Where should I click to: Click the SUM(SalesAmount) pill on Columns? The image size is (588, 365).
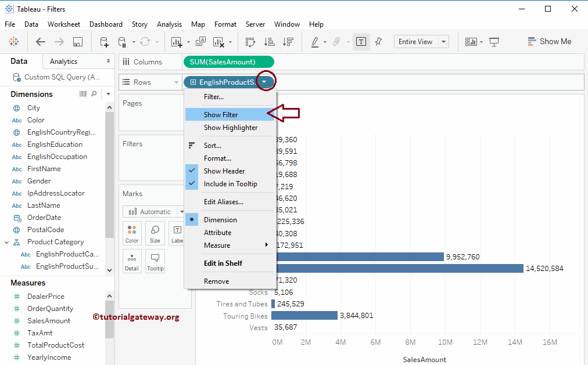(x=229, y=62)
